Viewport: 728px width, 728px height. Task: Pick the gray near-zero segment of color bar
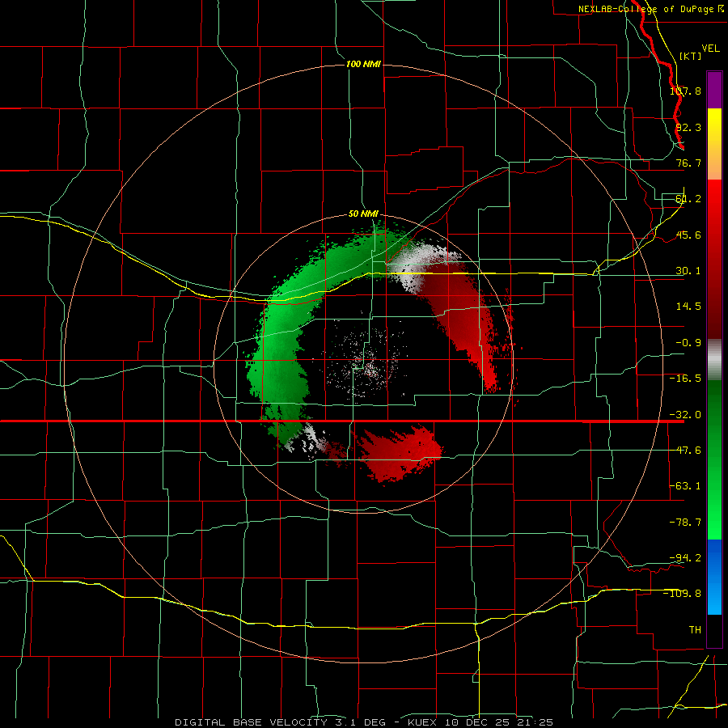tap(714, 360)
